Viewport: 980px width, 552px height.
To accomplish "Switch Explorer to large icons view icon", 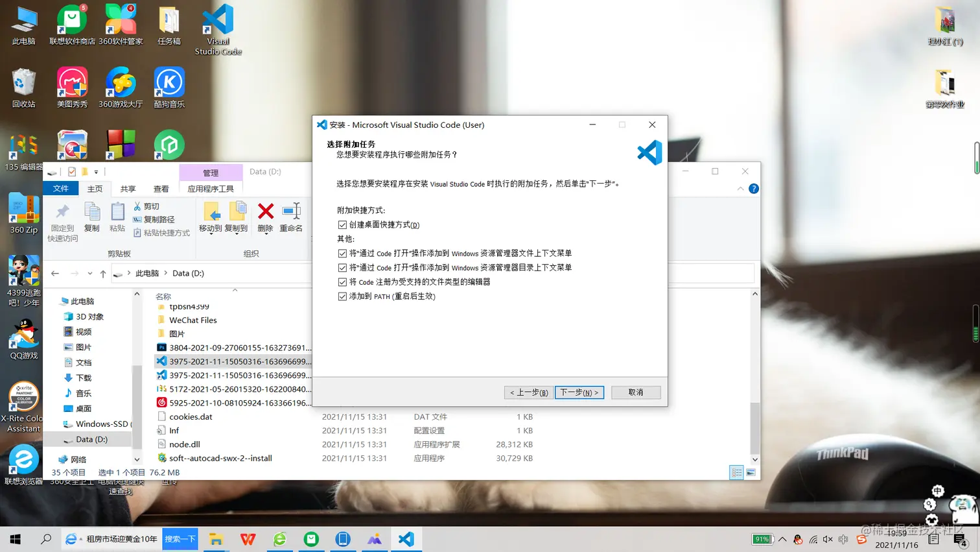I will [751, 473].
